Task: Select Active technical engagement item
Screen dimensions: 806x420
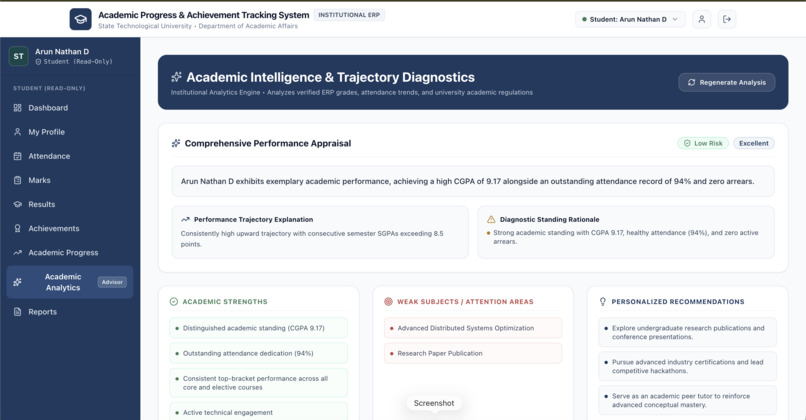Action: click(259, 412)
